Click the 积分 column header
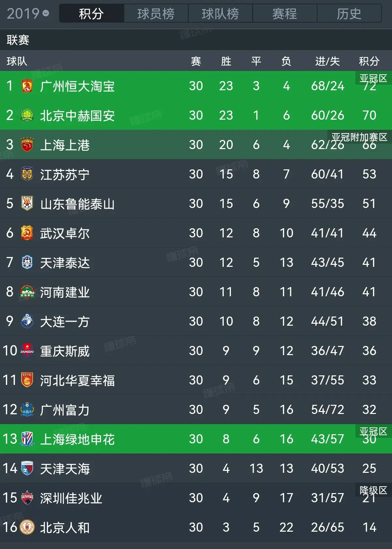392x549 pixels. click(369, 61)
